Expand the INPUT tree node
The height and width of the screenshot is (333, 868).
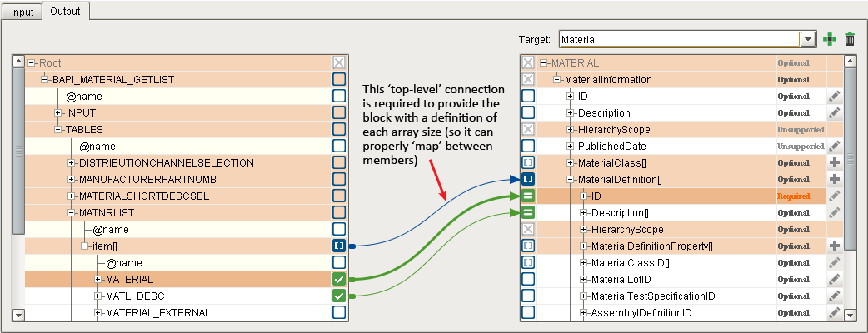click(x=58, y=113)
